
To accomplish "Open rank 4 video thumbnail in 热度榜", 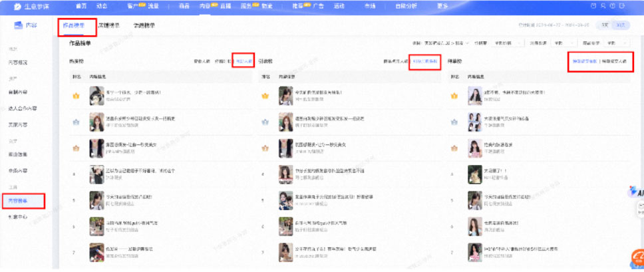I will tap(97, 174).
